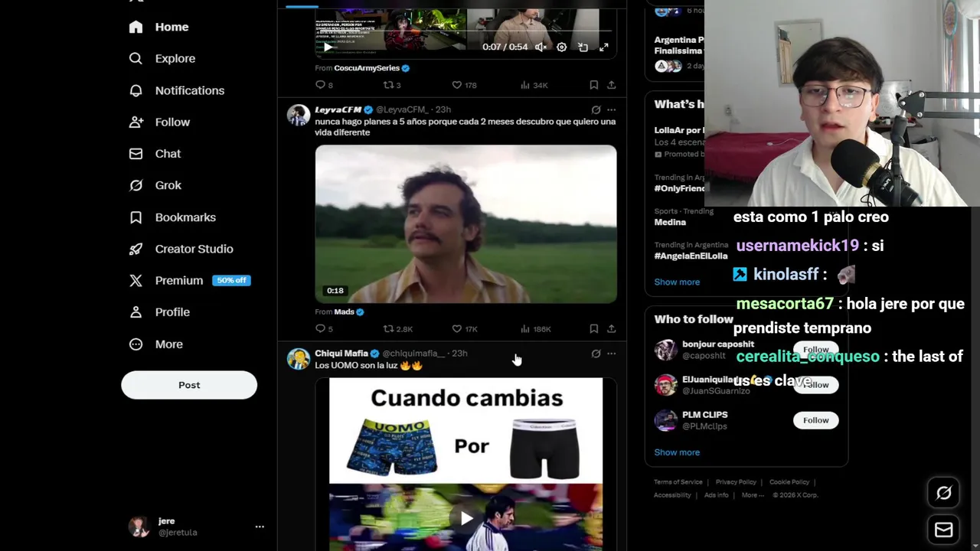The width and height of the screenshot is (980, 551).
Task: Open video settings gear on CoscuArmySeries video
Action: pyautogui.click(x=561, y=47)
